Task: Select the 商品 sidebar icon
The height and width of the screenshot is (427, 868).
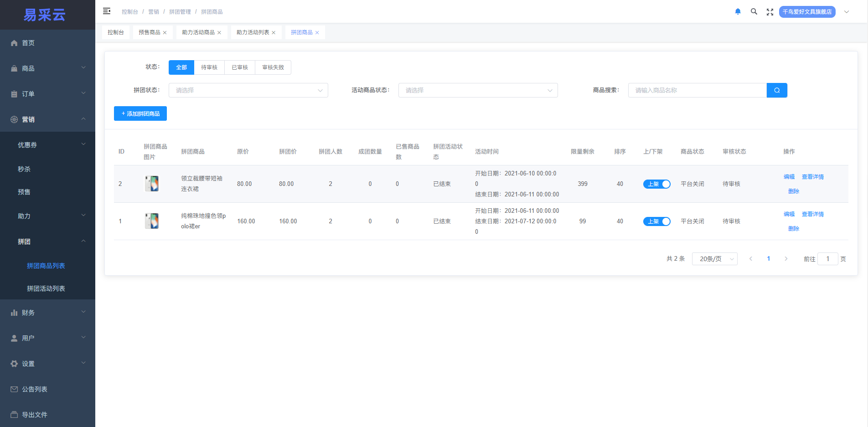Action: pos(28,68)
